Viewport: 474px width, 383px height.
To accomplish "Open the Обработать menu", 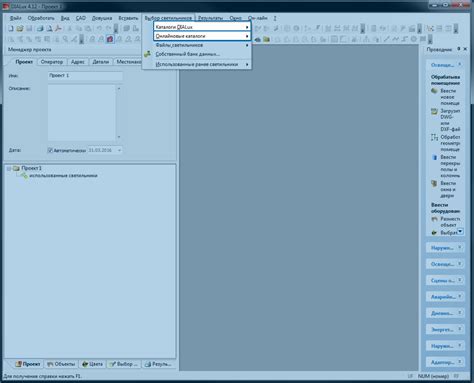I will click(x=41, y=18).
